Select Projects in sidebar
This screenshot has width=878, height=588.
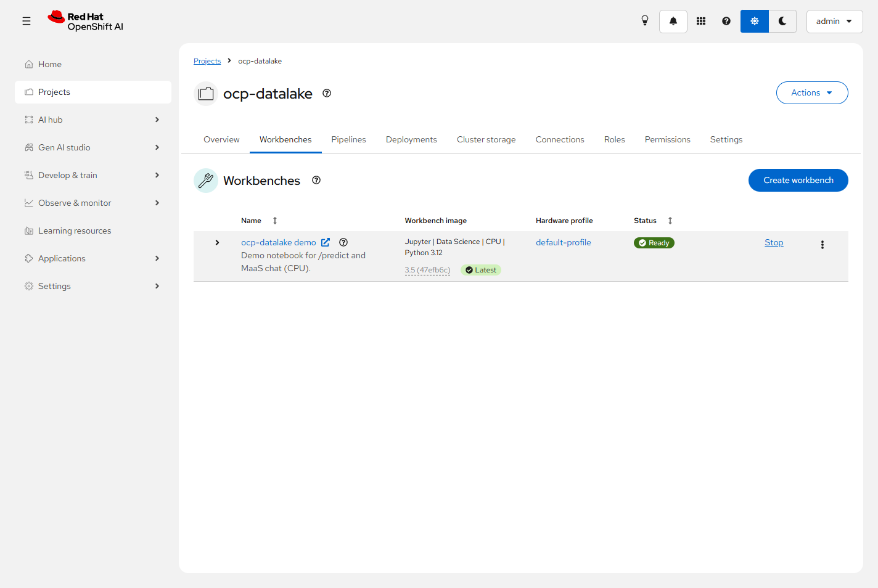[93, 92]
